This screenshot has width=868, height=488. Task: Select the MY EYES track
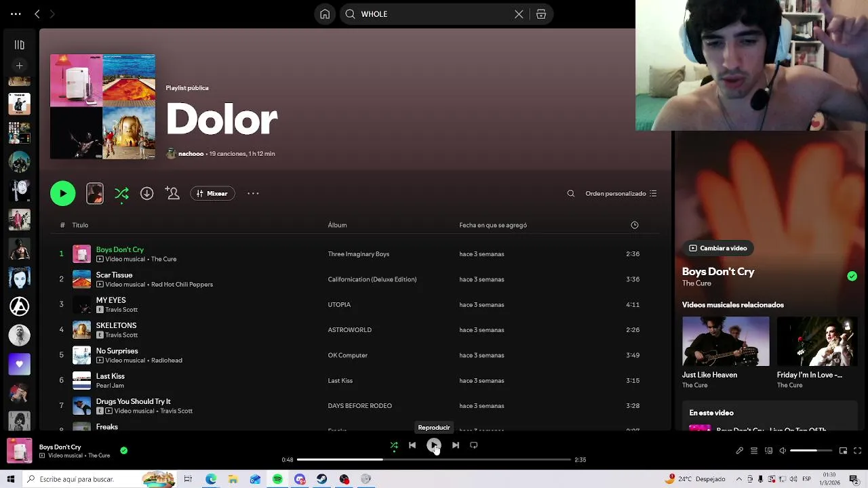pyautogui.click(x=111, y=300)
